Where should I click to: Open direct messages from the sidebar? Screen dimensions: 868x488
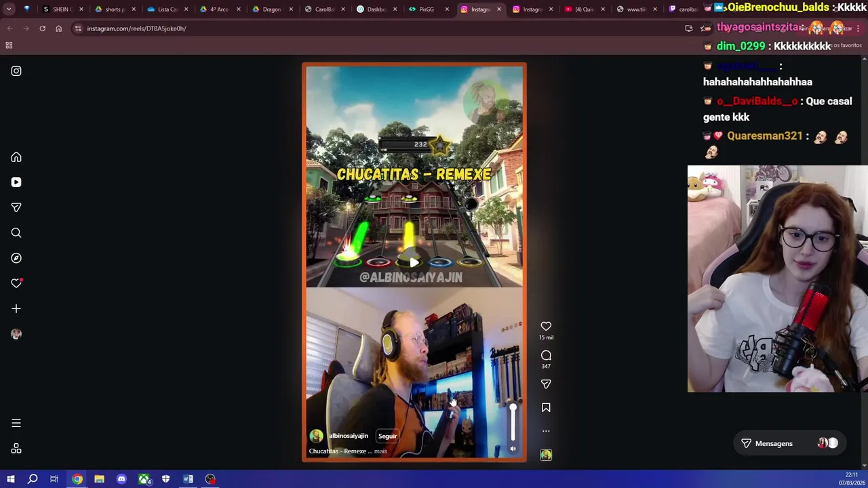[x=16, y=207]
